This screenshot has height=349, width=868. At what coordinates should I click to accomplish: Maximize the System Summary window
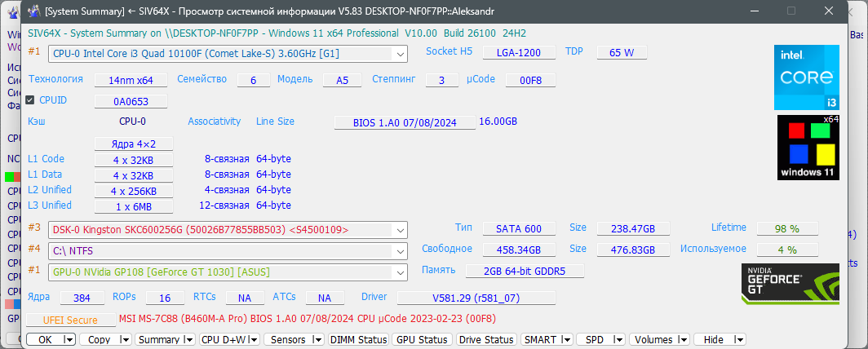click(791, 11)
